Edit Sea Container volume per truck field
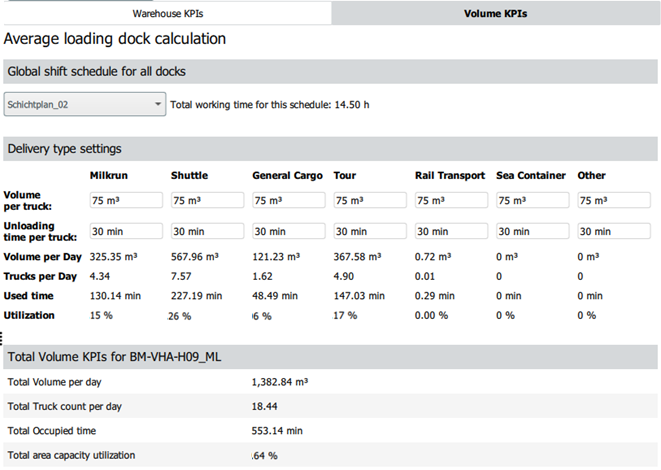 coord(533,200)
